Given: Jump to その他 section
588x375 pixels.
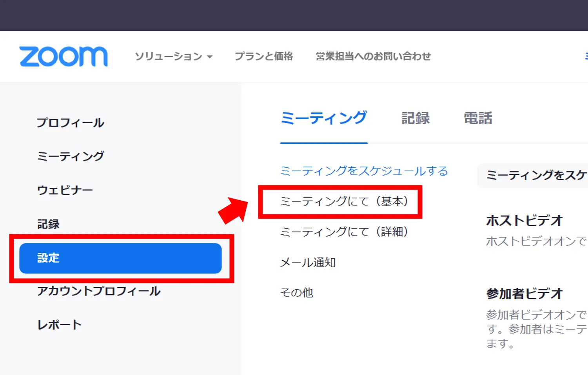Looking at the screenshot, I should pos(297,293).
